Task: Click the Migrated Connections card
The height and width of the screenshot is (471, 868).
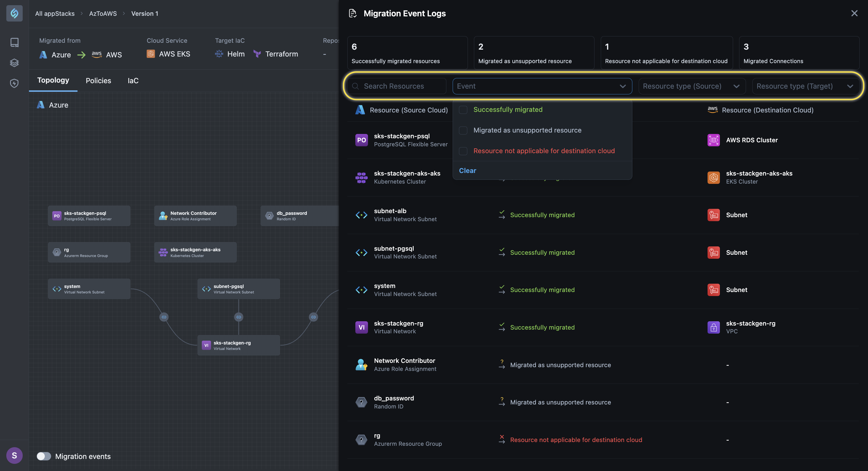Action: 799,53
